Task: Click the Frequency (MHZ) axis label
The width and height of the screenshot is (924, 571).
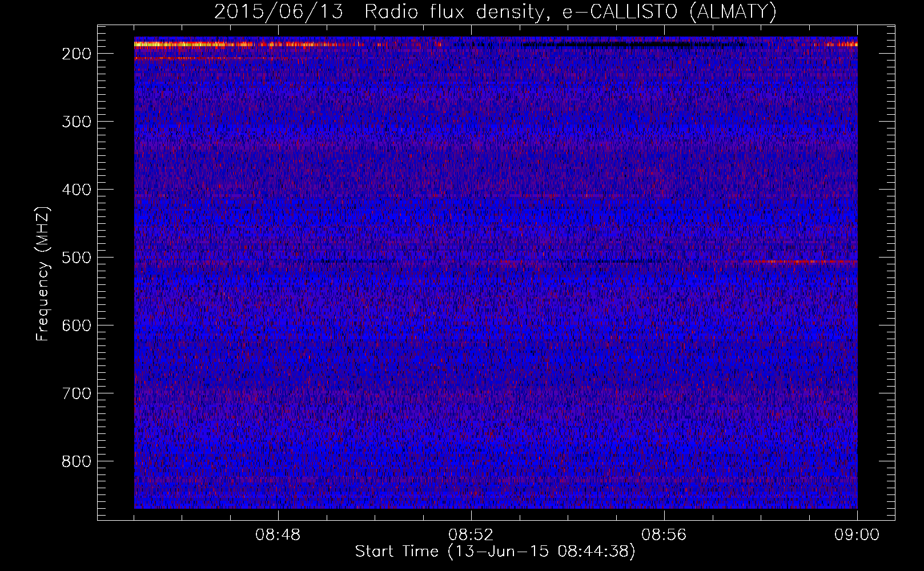Action: 42,274
